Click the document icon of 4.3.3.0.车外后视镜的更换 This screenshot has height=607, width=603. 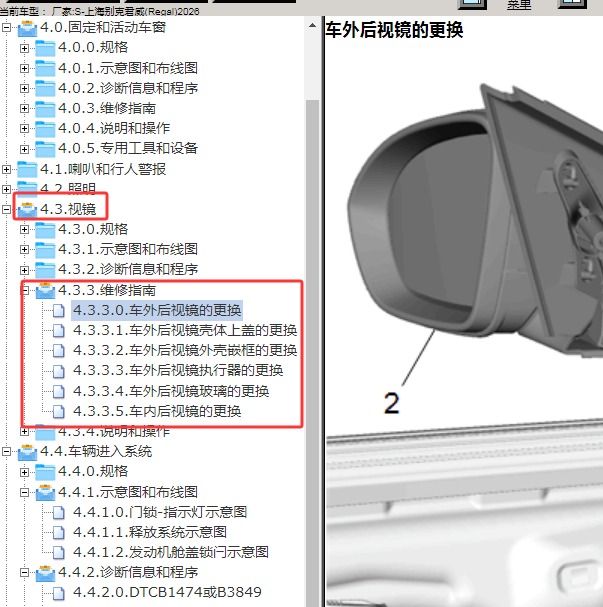click(x=58, y=310)
